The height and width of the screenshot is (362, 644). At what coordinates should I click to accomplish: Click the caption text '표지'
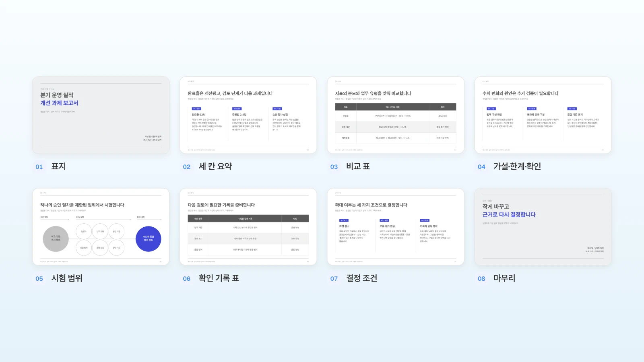tap(58, 167)
